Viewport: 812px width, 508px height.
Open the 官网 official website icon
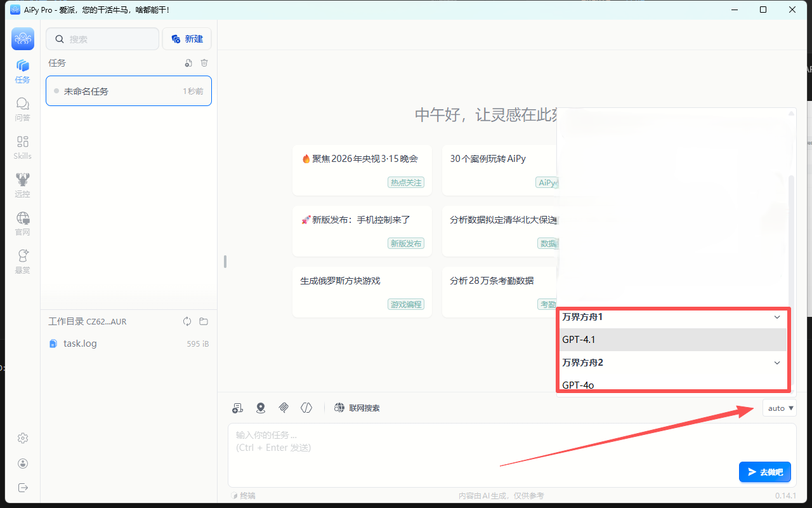click(x=23, y=223)
